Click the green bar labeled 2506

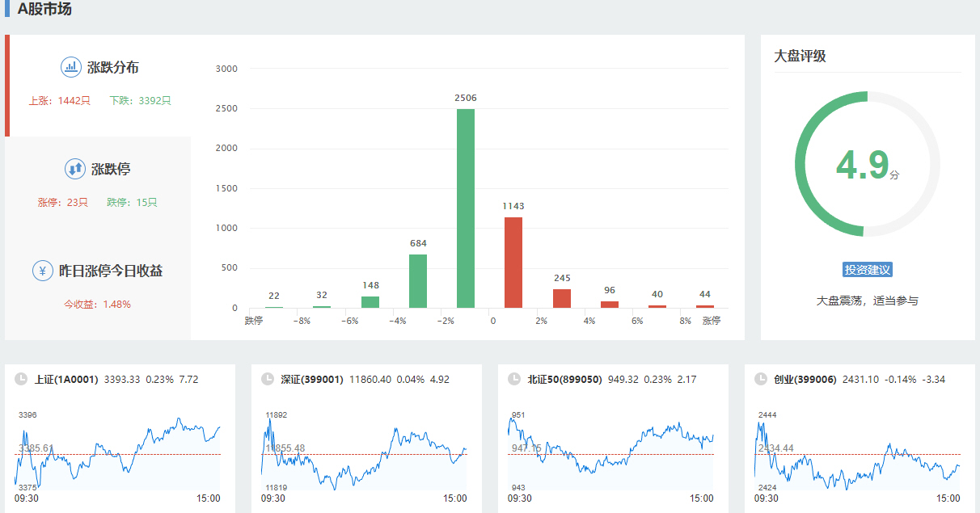466,208
